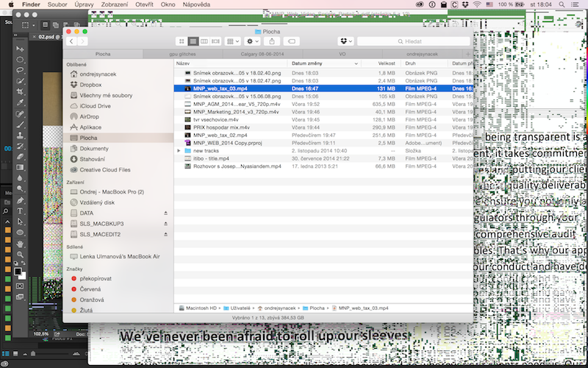Open AirDrop in Finder sidebar

coord(89,117)
